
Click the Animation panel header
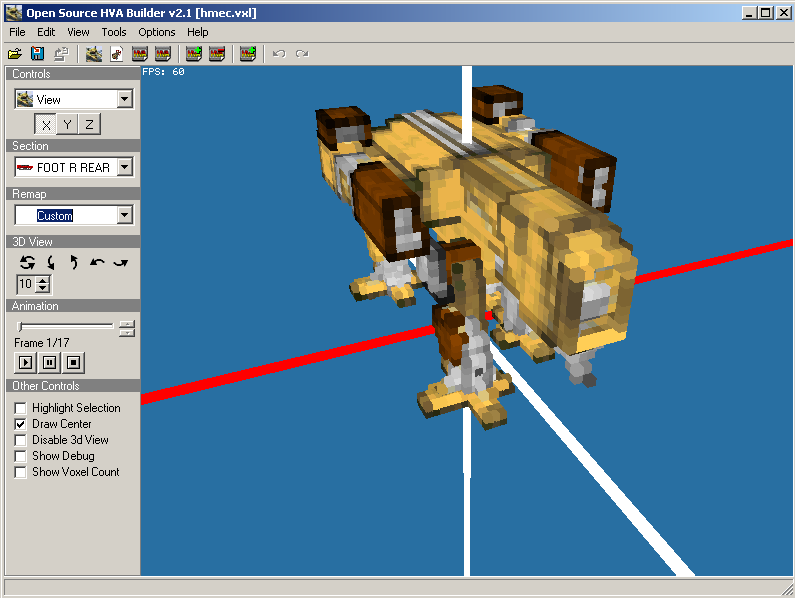(73, 306)
